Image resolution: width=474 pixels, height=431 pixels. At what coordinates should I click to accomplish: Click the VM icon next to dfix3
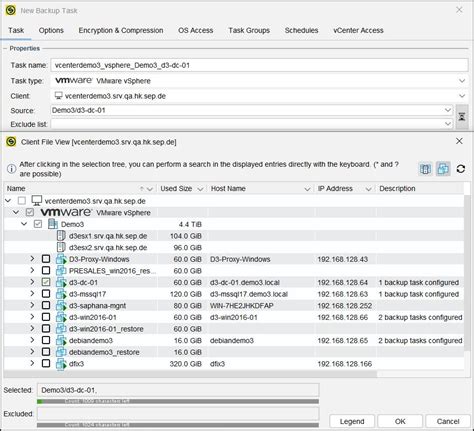coord(61,364)
